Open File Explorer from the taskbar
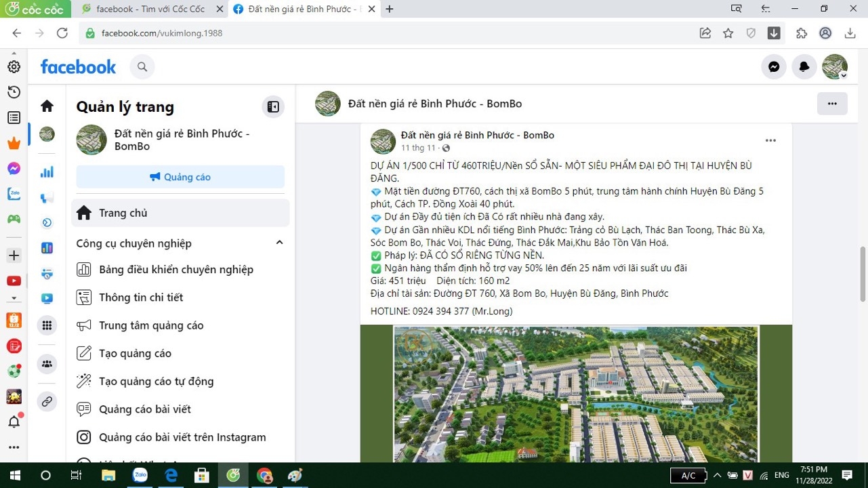Viewport: 868px width, 488px height. pos(108,475)
